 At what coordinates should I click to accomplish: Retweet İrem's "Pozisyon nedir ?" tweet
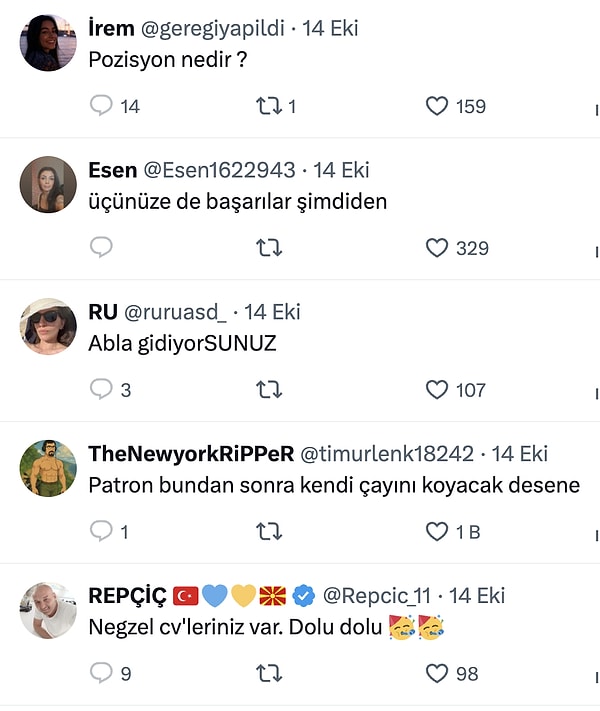click(268, 106)
